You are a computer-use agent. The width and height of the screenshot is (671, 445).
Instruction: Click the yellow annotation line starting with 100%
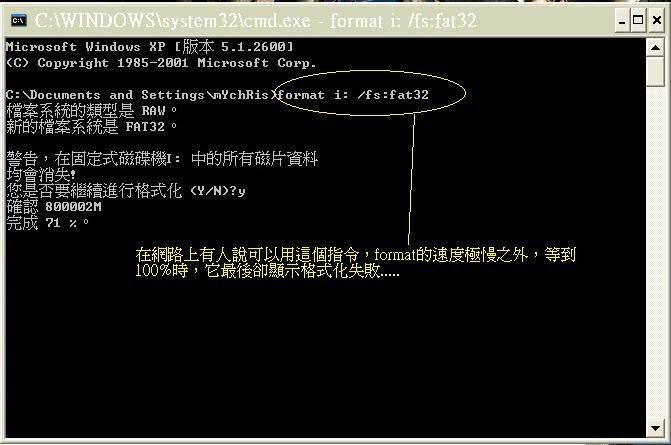(x=267, y=271)
